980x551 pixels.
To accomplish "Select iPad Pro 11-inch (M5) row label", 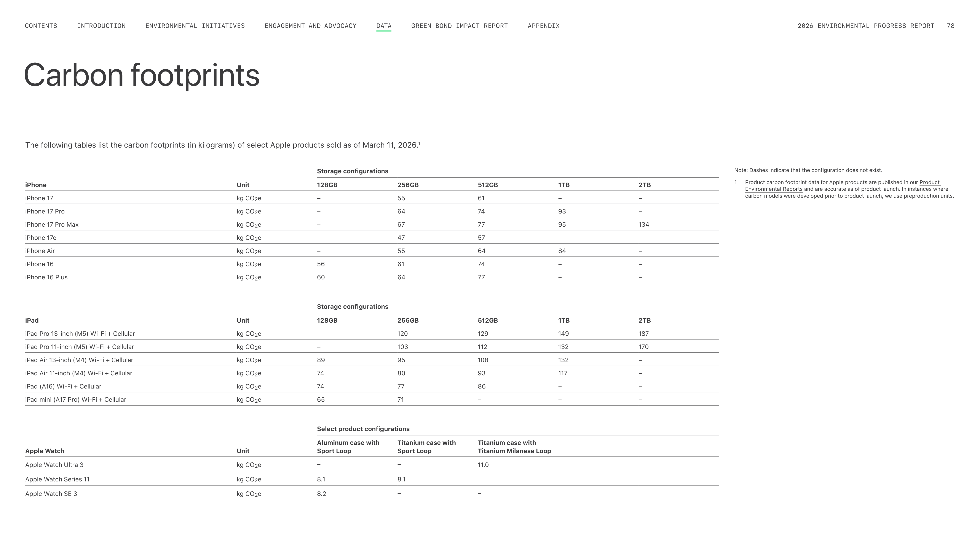I will pos(80,347).
